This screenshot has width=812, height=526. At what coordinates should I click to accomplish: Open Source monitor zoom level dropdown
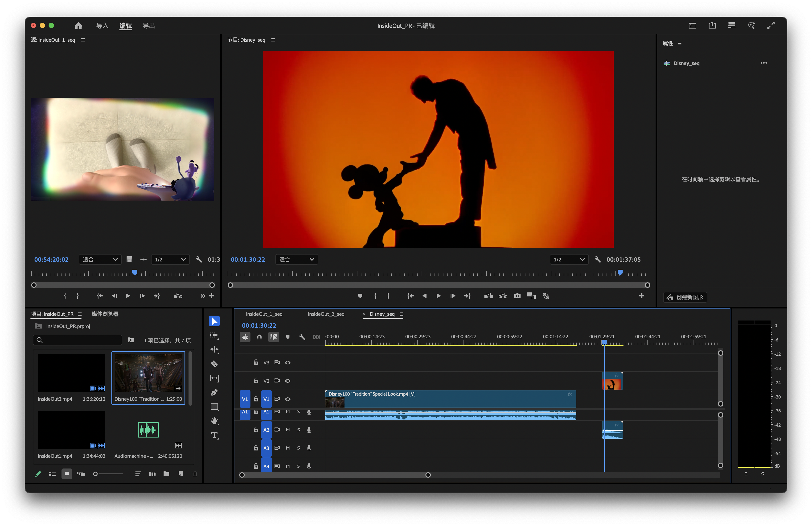(100, 259)
